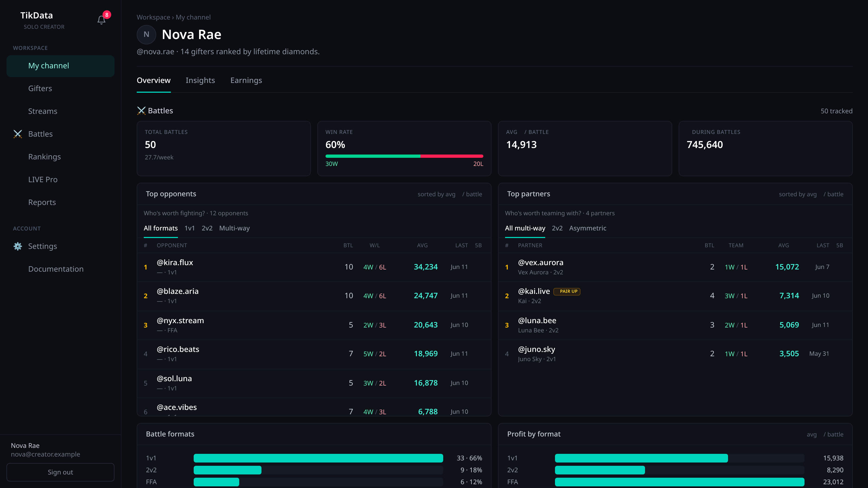Click nova@creator.example account email
The width and height of the screenshot is (868, 488).
pyautogui.click(x=46, y=454)
